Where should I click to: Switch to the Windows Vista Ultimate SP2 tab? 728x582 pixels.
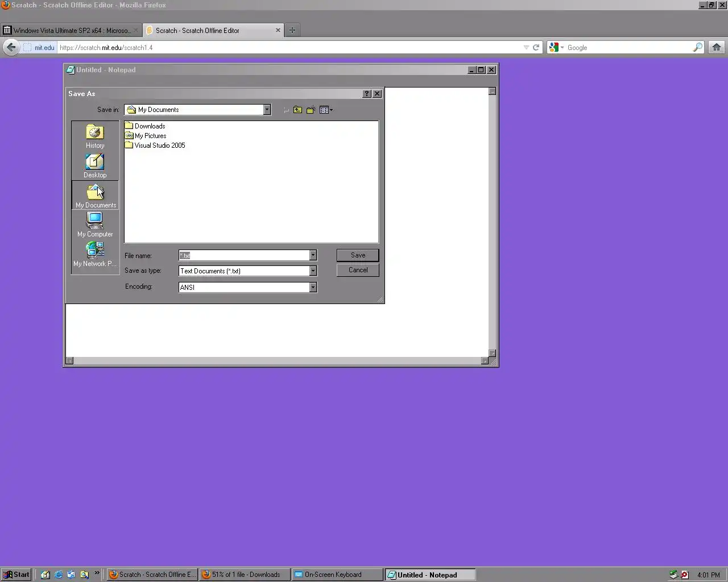click(x=71, y=30)
